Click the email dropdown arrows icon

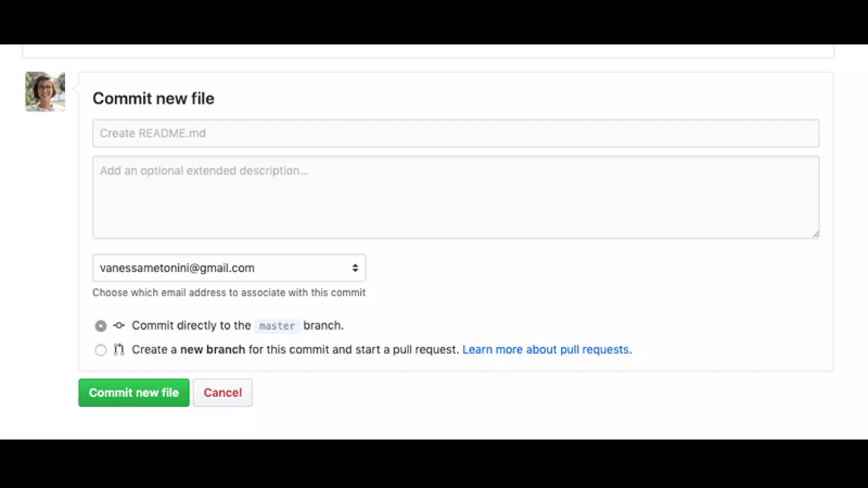click(355, 268)
